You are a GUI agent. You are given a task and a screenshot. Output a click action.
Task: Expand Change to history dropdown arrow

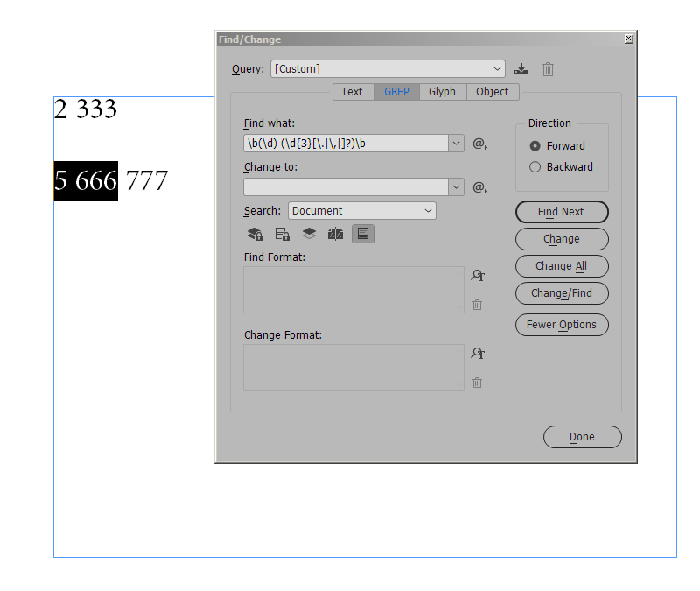[456, 187]
